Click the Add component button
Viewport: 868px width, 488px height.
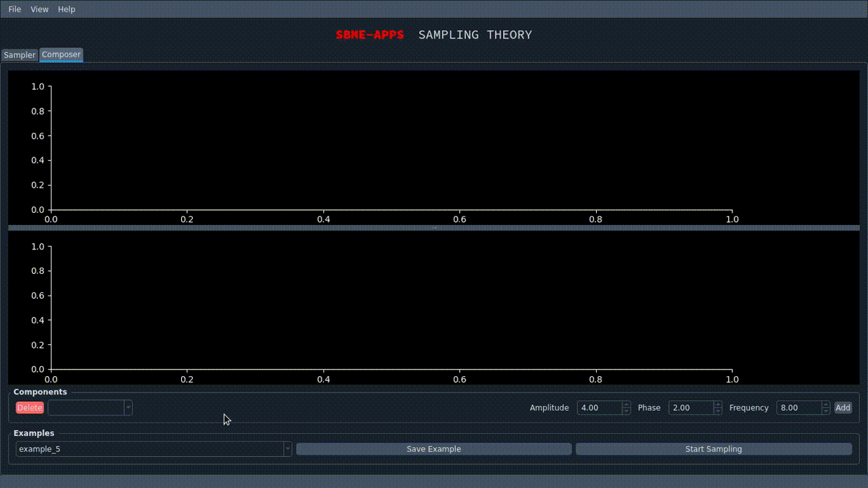[843, 407]
